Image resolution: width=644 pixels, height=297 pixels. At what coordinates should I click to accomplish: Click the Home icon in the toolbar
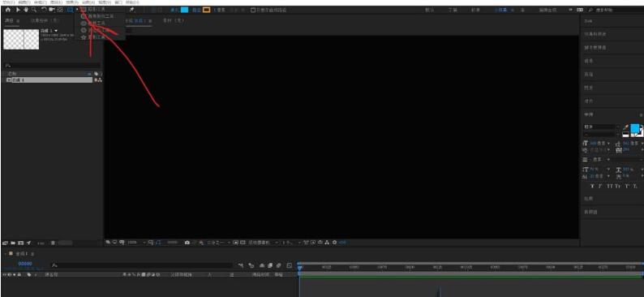click(x=8, y=10)
